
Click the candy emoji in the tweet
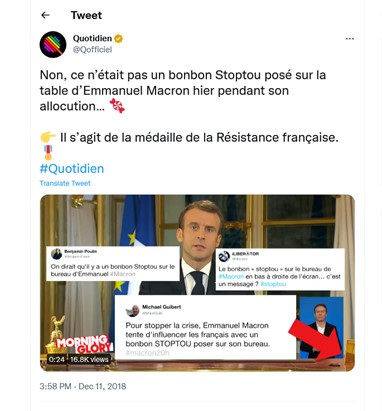[x=117, y=106]
